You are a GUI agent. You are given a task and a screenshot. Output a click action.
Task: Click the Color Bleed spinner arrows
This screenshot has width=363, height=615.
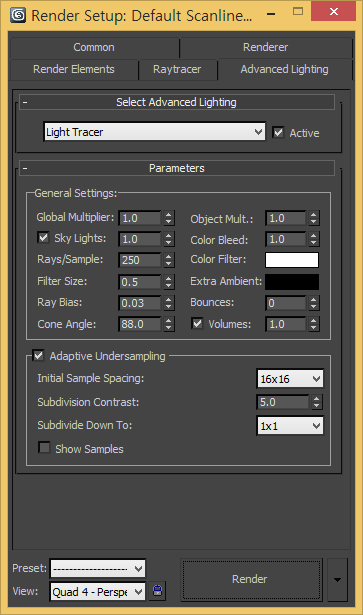pos(314,239)
